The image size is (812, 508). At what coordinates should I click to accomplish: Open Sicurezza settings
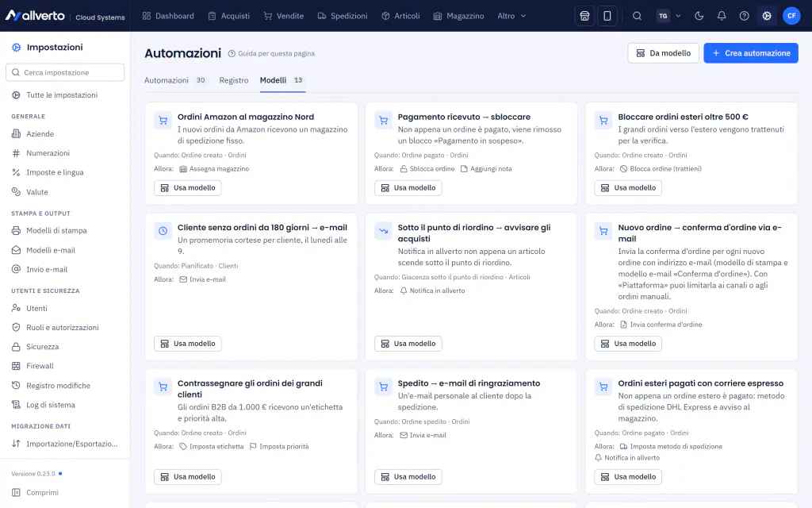click(x=65, y=346)
